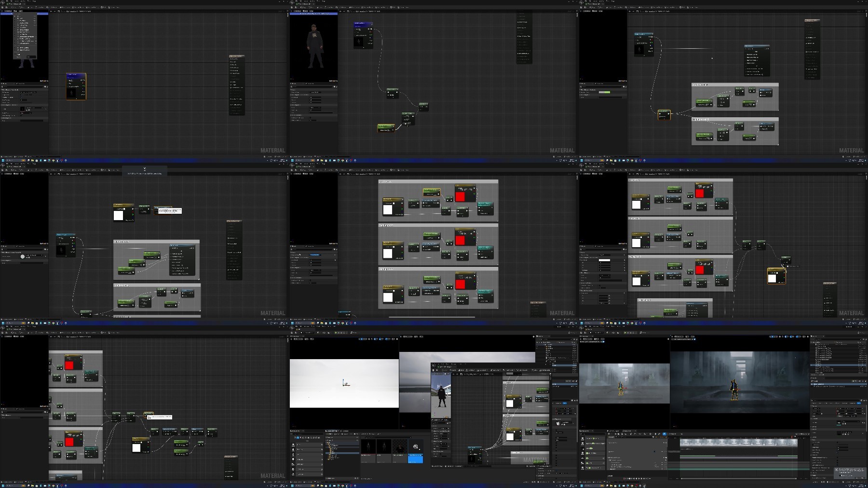This screenshot has height=488, width=868.
Task: Click the graph back-navigation arrow in top-left frame
Action: click(52, 12)
